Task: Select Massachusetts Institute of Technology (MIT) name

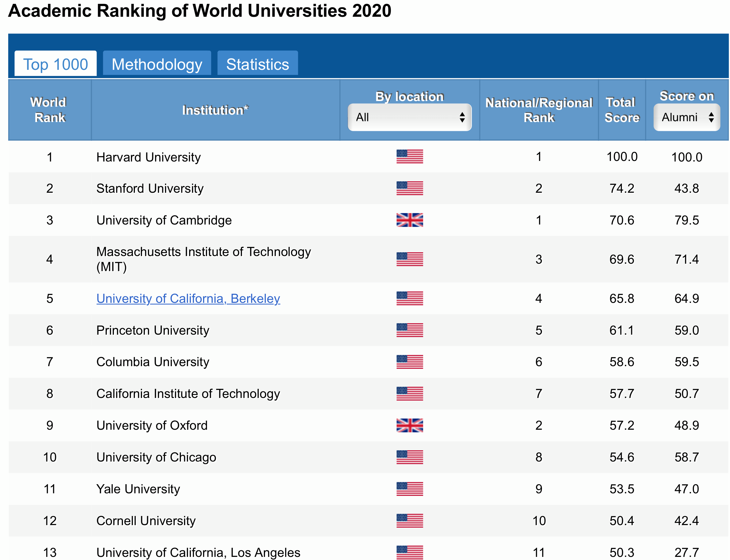Action: [203, 259]
